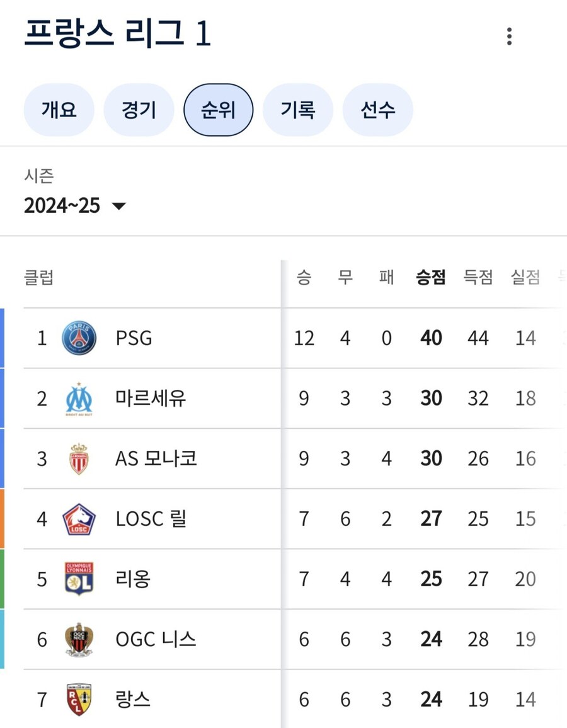Click the OGC 니스 eagle crest
The image size is (567, 728).
click(x=79, y=639)
